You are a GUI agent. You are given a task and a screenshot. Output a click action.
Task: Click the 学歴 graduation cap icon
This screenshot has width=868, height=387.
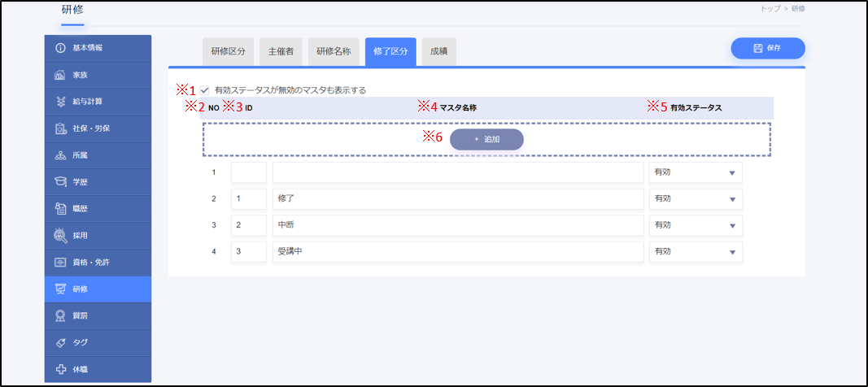coord(60,182)
